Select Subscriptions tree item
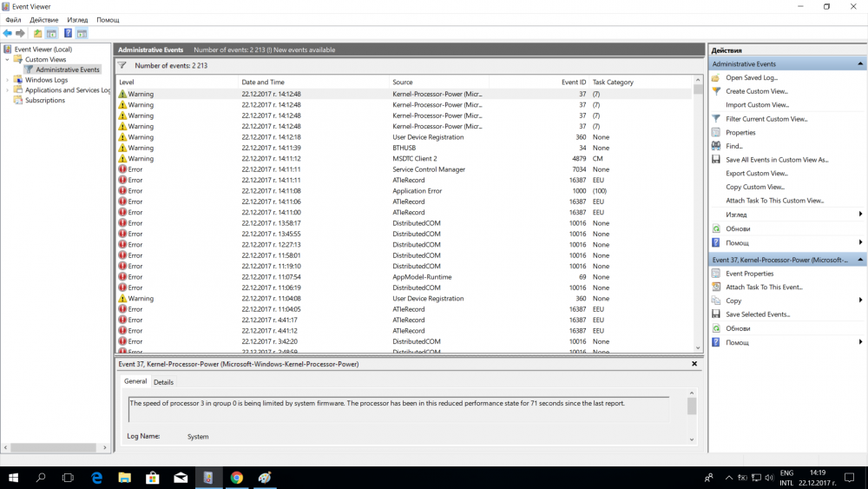This screenshot has width=868, height=489. [x=45, y=100]
